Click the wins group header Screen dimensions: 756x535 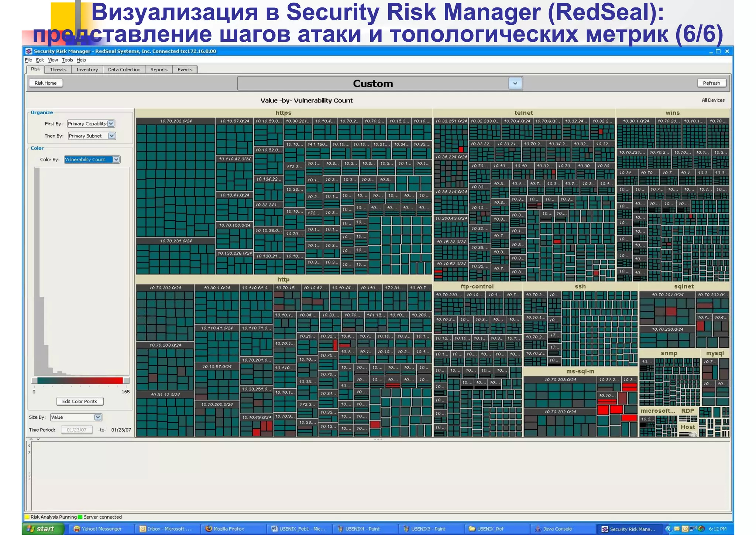click(673, 113)
